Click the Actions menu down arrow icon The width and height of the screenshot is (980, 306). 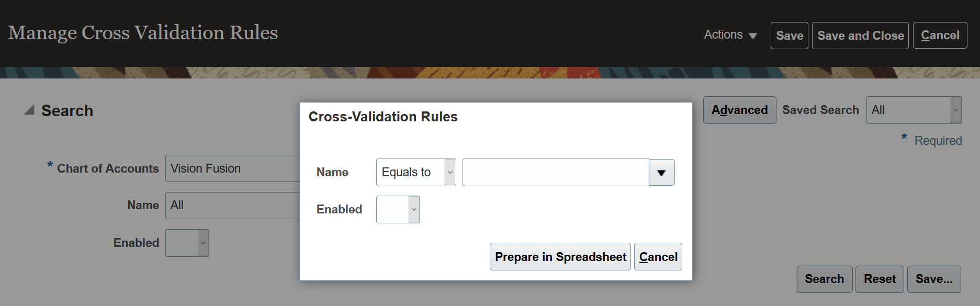(x=753, y=36)
